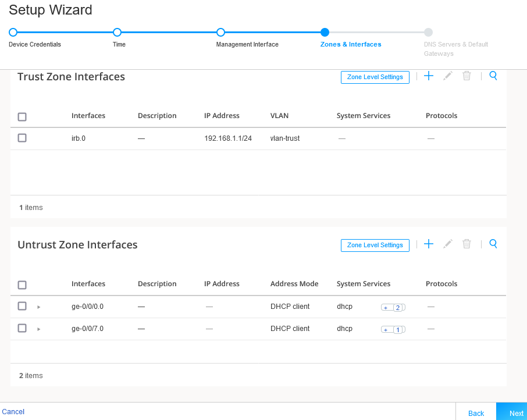The height and width of the screenshot is (420, 527).
Task: Delete the selected Trust Zone interface
Action: click(467, 76)
